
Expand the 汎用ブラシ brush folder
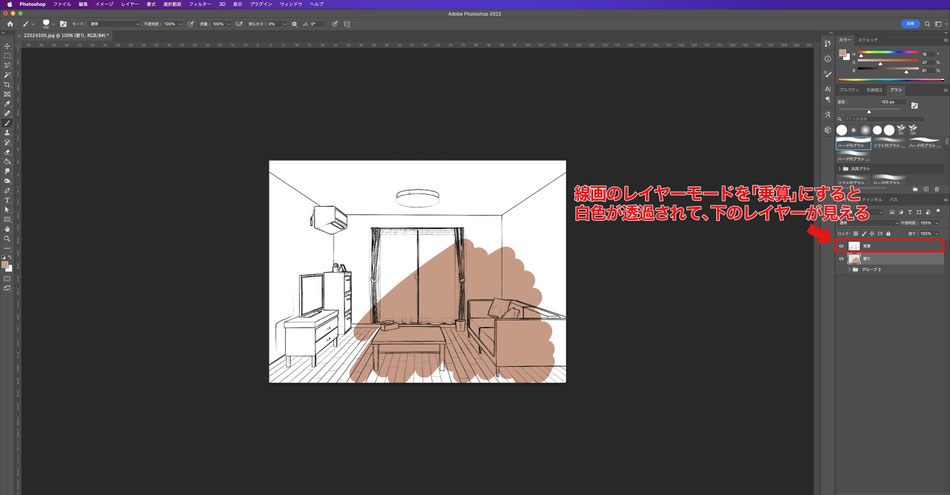[x=840, y=168]
